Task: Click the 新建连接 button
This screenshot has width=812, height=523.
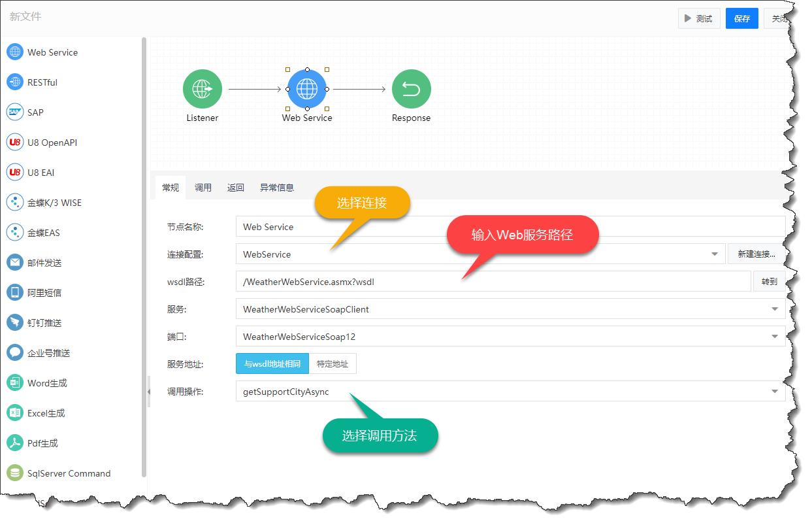Action: tap(758, 254)
